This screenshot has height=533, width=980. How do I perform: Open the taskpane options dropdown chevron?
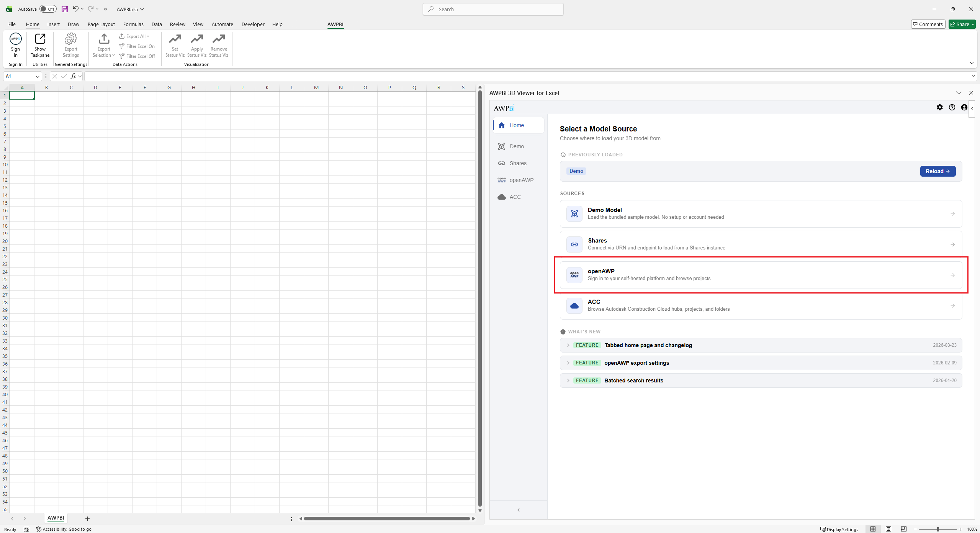(x=959, y=93)
